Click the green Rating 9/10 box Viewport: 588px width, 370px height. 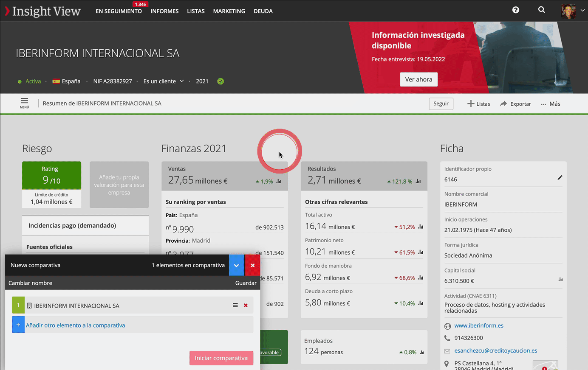51,175
